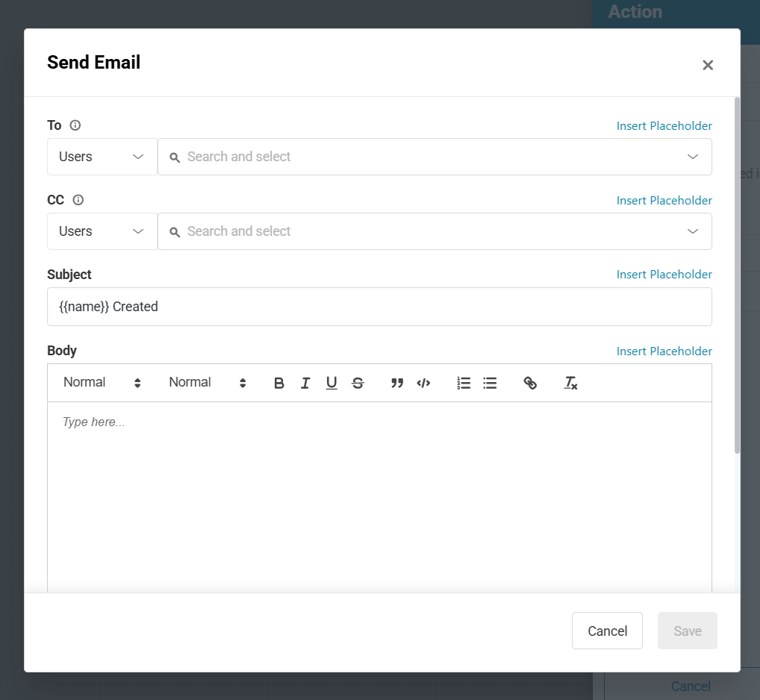The image size is (760, 700).
Task: Expand the To search and select chevron
Action: (693, 157)
